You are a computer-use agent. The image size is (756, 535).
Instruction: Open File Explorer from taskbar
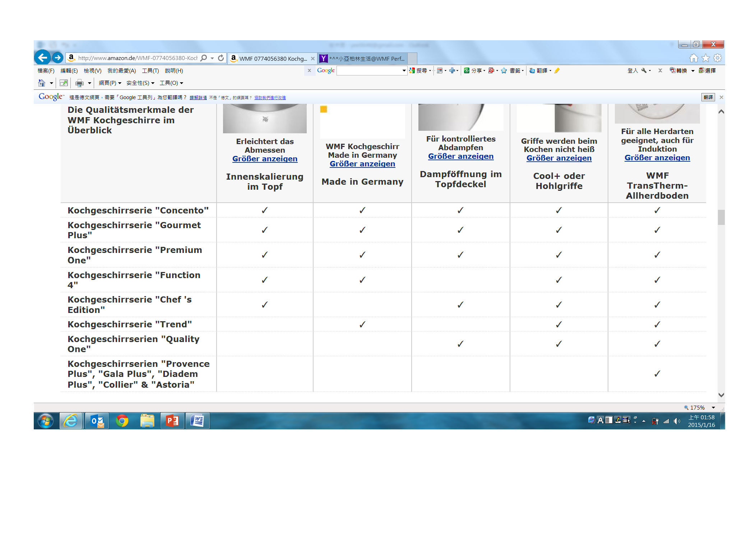pos(147,421)
